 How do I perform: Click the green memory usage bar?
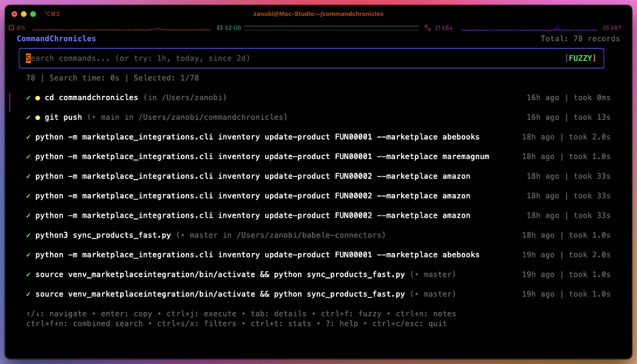[331, 28]
